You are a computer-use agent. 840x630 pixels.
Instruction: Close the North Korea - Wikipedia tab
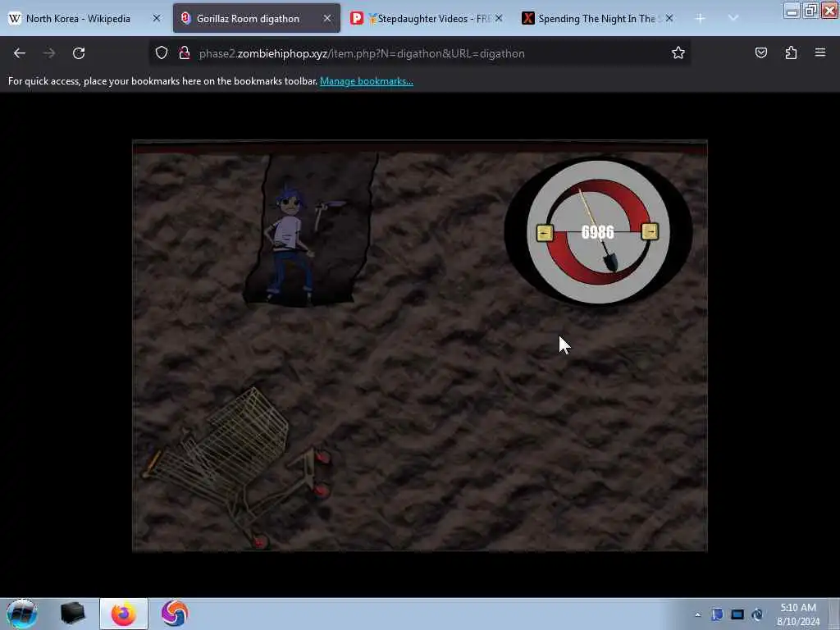tap(157, 18)
